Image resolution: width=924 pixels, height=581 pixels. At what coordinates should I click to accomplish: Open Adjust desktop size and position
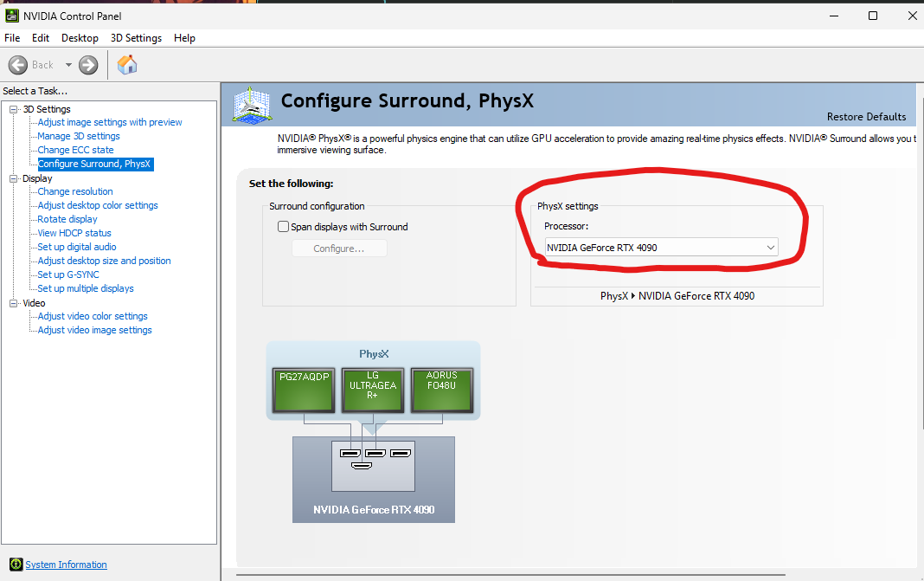coord(105,261)
